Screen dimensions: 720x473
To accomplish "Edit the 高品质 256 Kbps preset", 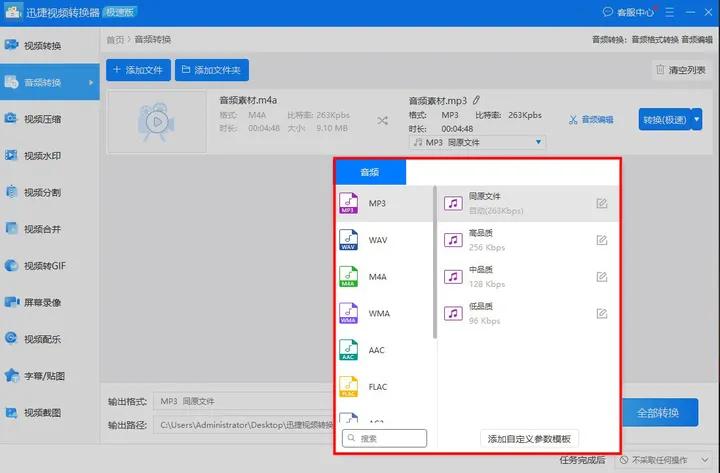I will (602, 240).
